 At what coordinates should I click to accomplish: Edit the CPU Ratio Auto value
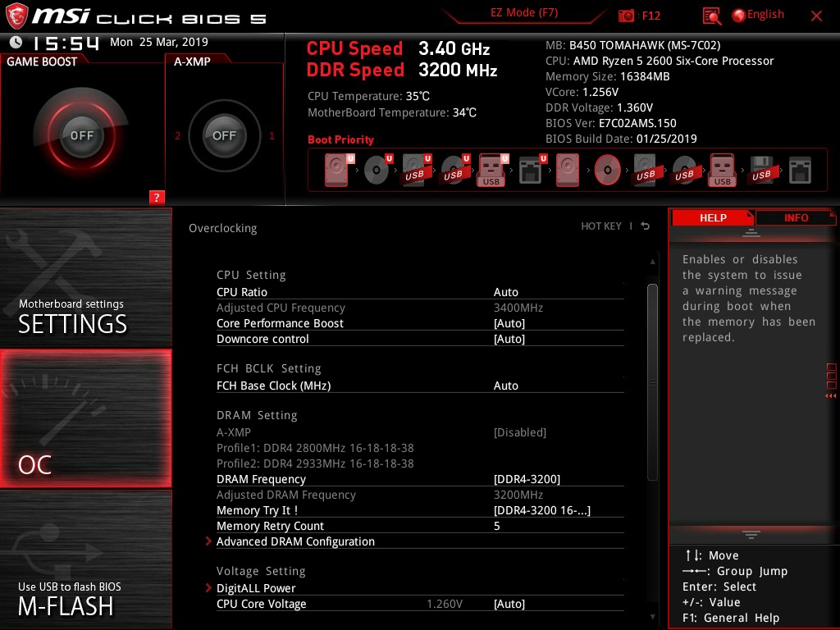[505, 292]
